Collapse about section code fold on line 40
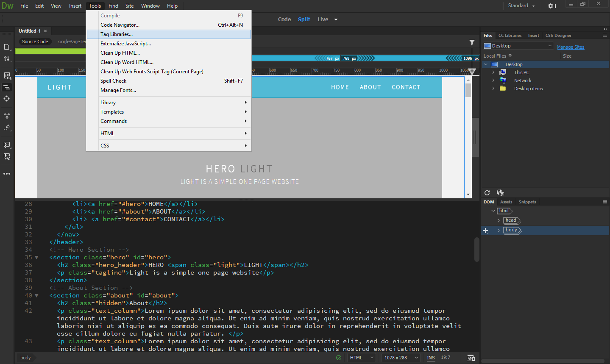 [x=36, y=295]
